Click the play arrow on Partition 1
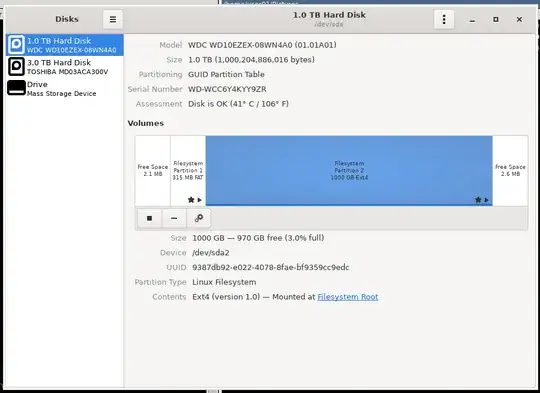The image size is (540, 393). pyautogui.click(x=199, y=200)
